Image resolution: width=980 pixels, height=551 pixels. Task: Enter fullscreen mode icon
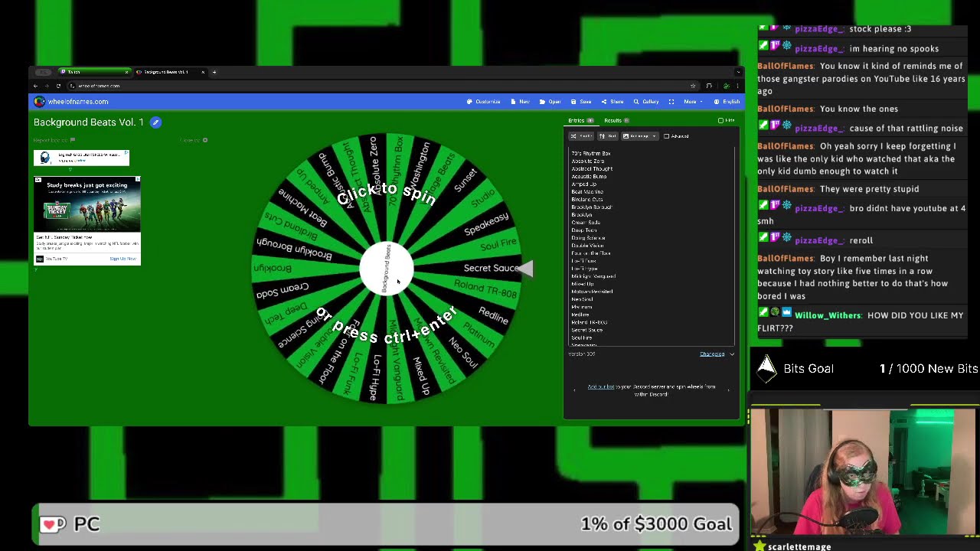coord(671,102)
